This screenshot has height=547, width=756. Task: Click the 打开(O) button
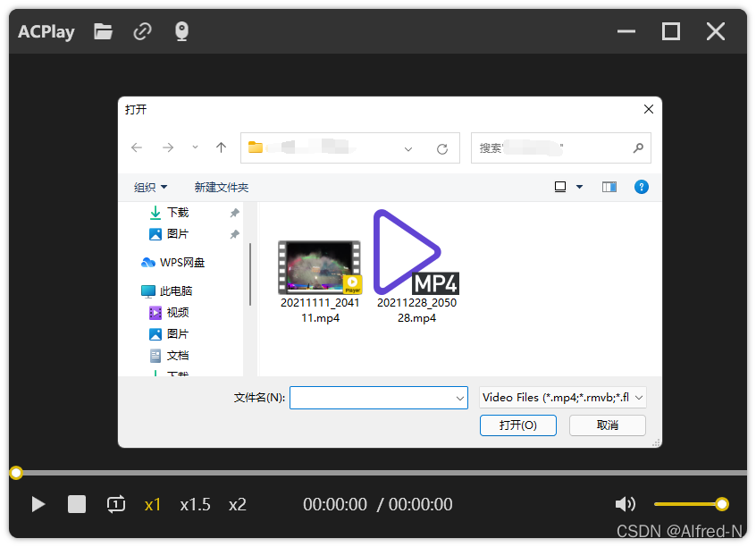[x=518, y=425]
